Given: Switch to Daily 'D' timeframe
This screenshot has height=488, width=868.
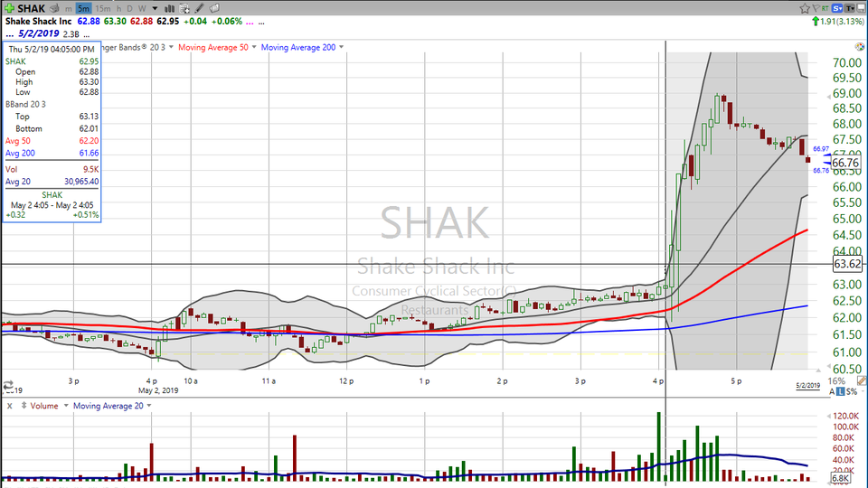Looking at the screenshot, I should click(129, 8).
